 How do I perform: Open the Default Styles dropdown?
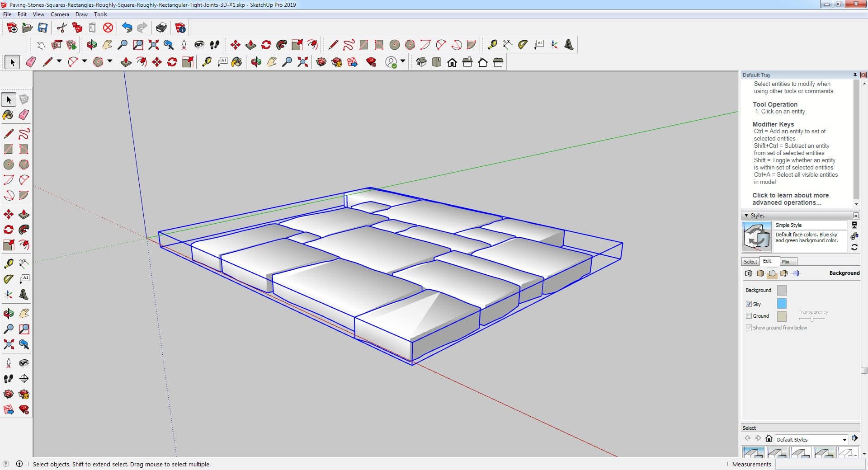point(844,440)
